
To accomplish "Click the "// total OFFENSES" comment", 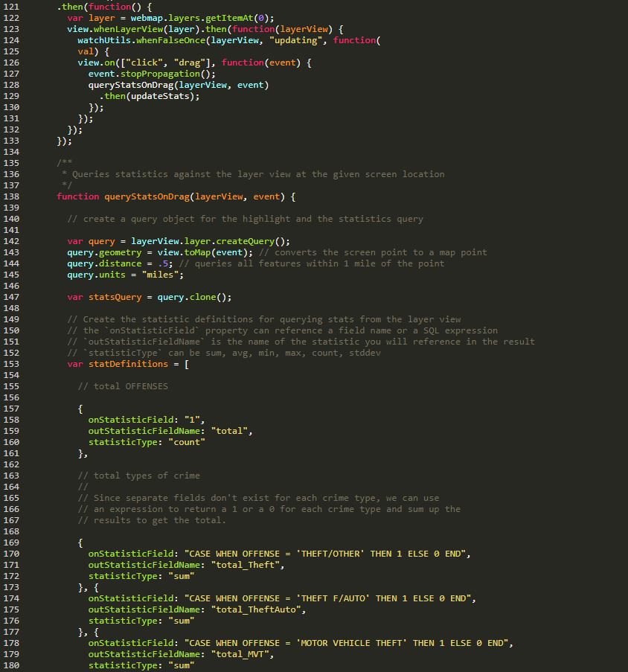I will click(x=123, y=386).
